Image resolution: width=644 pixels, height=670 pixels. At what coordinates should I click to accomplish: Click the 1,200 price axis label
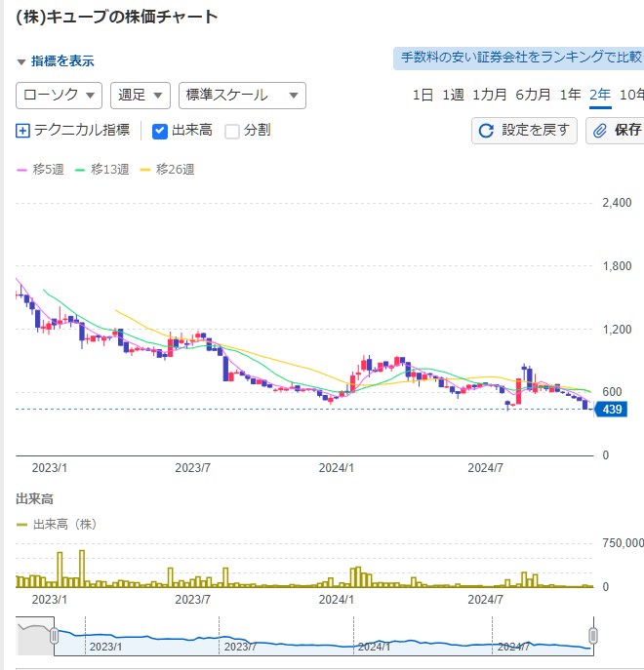pyautogui.click(x=617, y=330)
